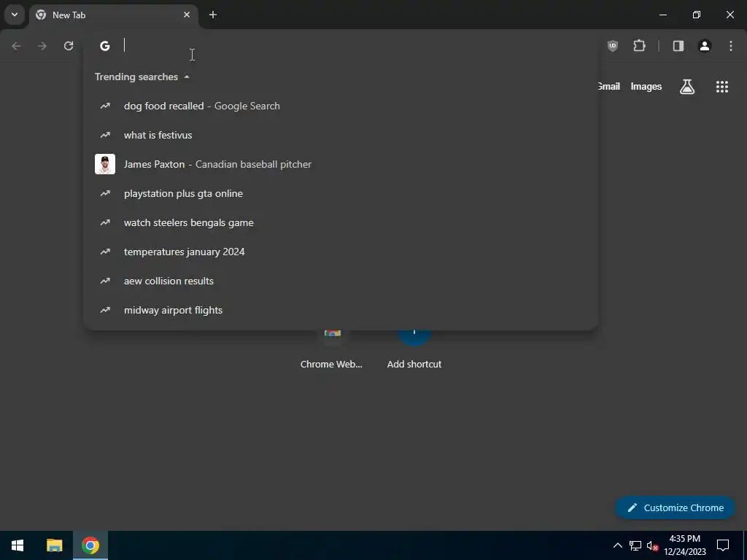Select James Paxton Canadian baseball pitcher suggestion
This screenshot has width=747, height=560.
(x=341, y=164)
